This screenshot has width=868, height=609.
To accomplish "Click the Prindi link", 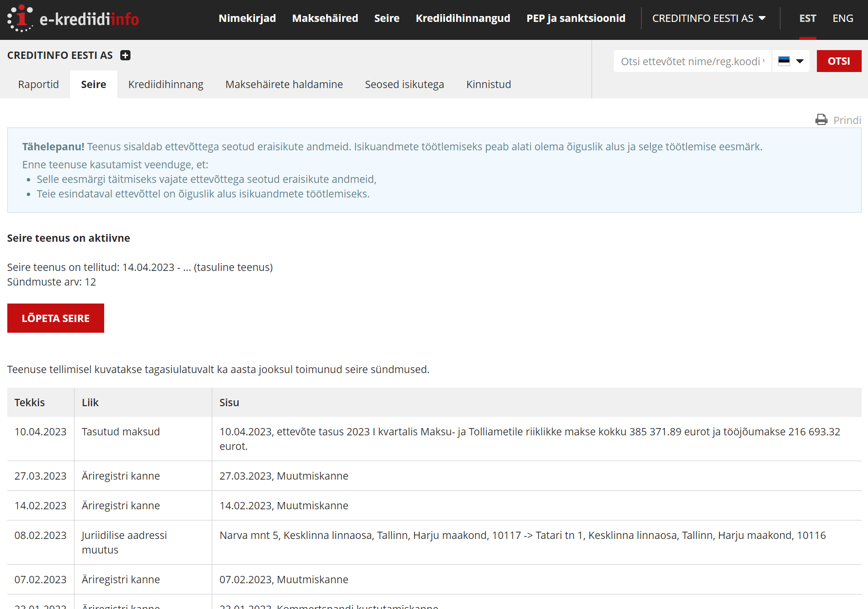I will (847, 120).
